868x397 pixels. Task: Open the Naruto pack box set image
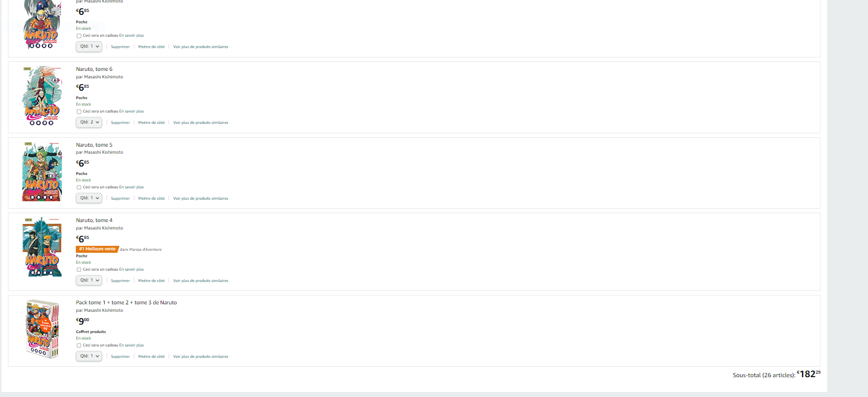[x=42, y=329]
